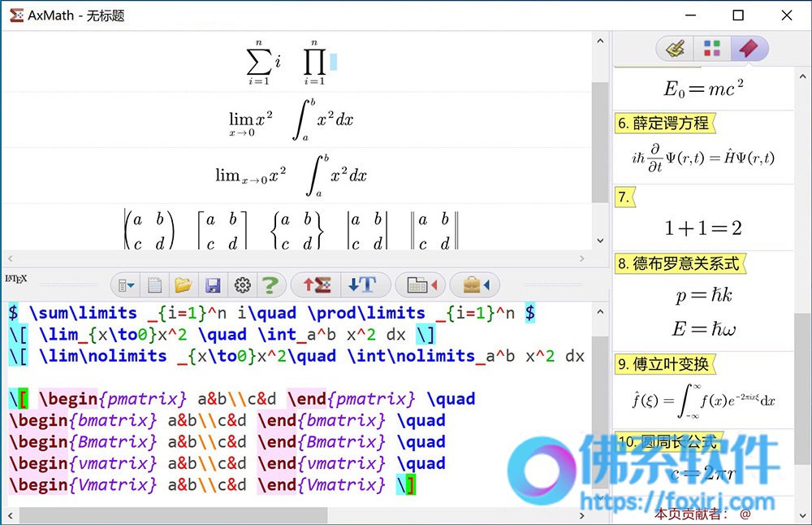Click the '9. 傅立叶变换' label
The width and height of the screenshot is (812, 525).
point(665,364)
